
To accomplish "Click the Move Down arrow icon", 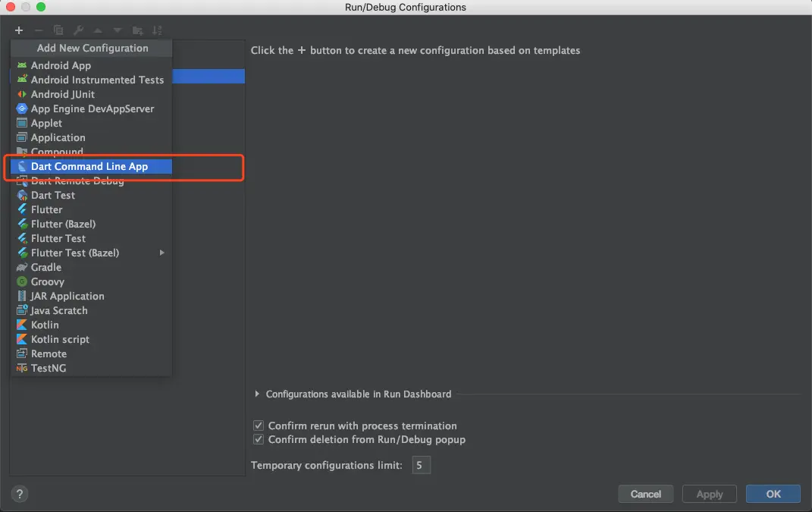I will pyautogui.click(x=118, y=30).
